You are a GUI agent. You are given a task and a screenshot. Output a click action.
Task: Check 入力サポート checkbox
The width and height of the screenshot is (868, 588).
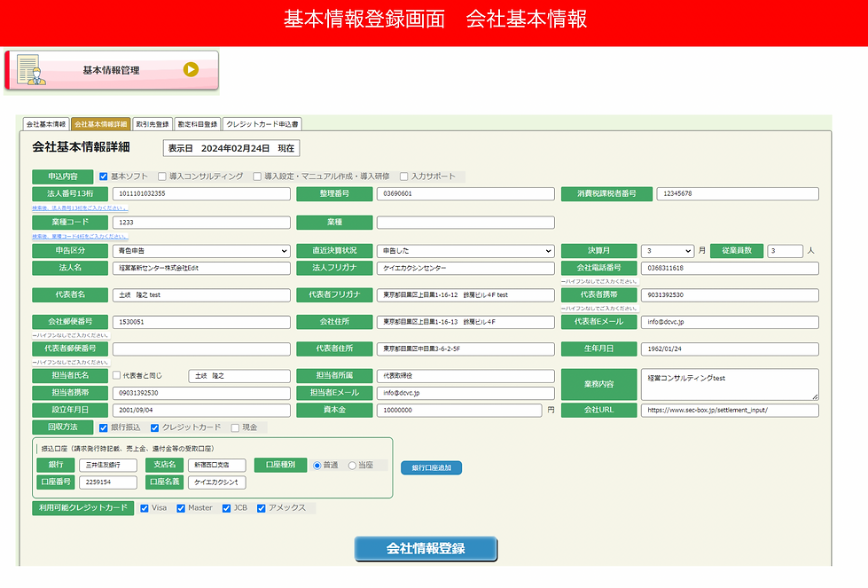point(404,176)
